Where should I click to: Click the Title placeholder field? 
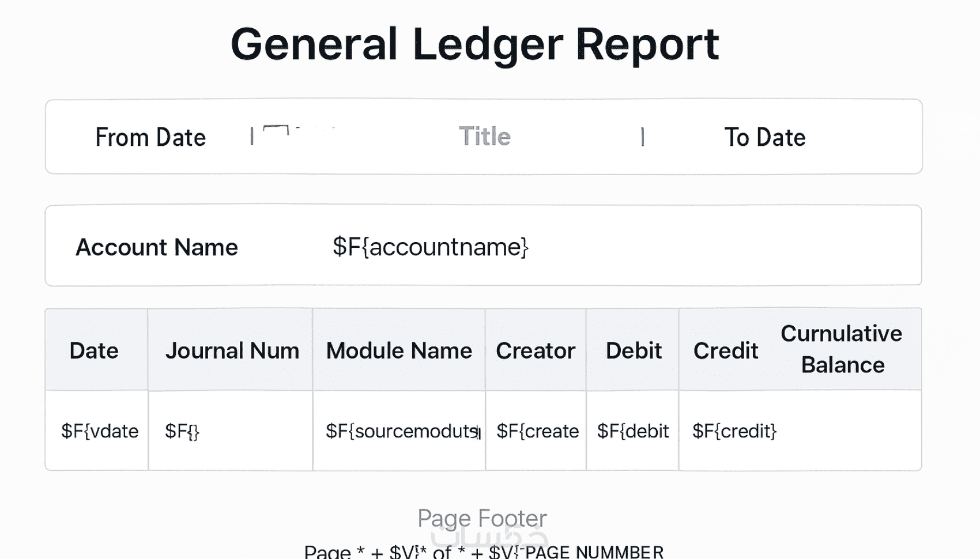click(484, 137)
